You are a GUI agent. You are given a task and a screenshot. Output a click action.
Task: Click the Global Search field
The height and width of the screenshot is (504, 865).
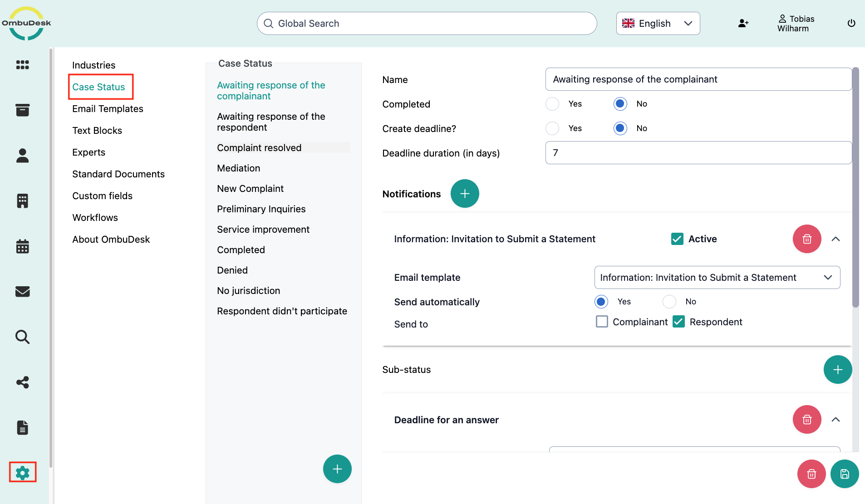click(x=427, y=24)
